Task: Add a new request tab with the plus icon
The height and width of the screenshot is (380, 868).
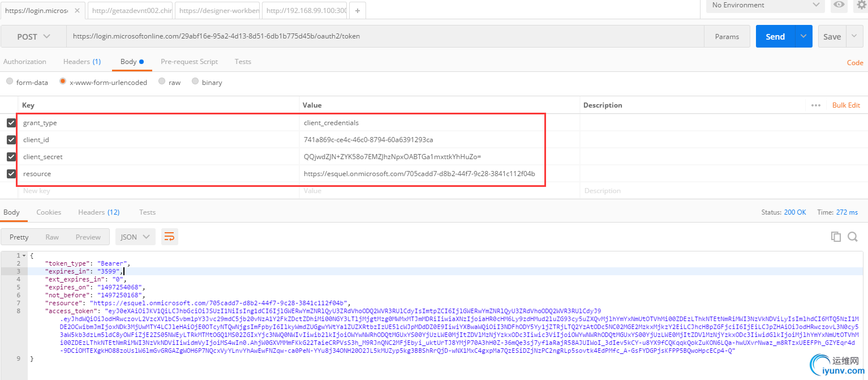Action: point(357,10)
